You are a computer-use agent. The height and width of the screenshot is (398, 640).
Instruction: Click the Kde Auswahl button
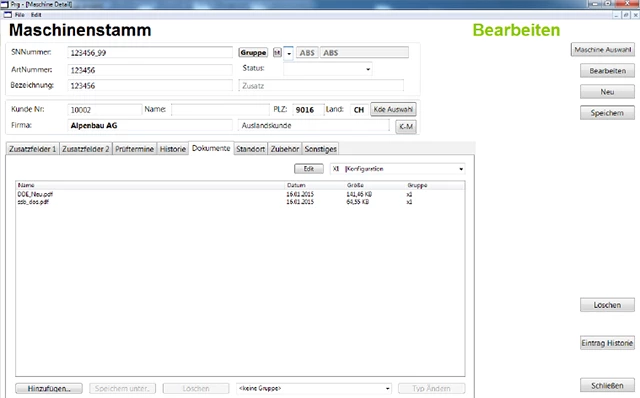[x=393, y=109]
